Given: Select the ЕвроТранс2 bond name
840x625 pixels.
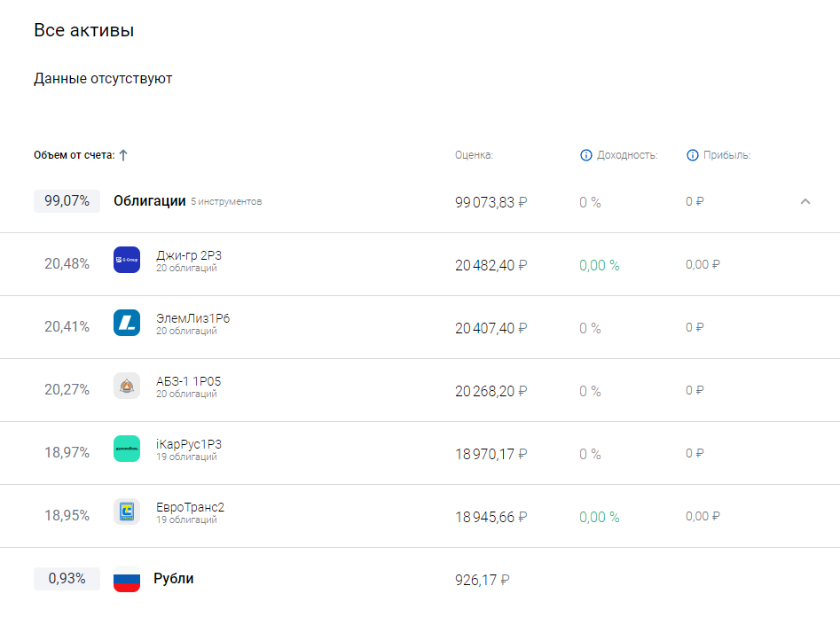Looking at the screenshot, I should 191,507.
